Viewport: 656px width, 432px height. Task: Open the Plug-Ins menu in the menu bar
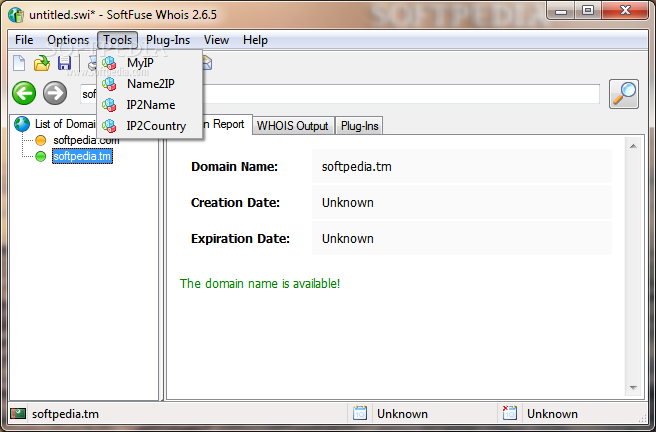coord(168,40)
